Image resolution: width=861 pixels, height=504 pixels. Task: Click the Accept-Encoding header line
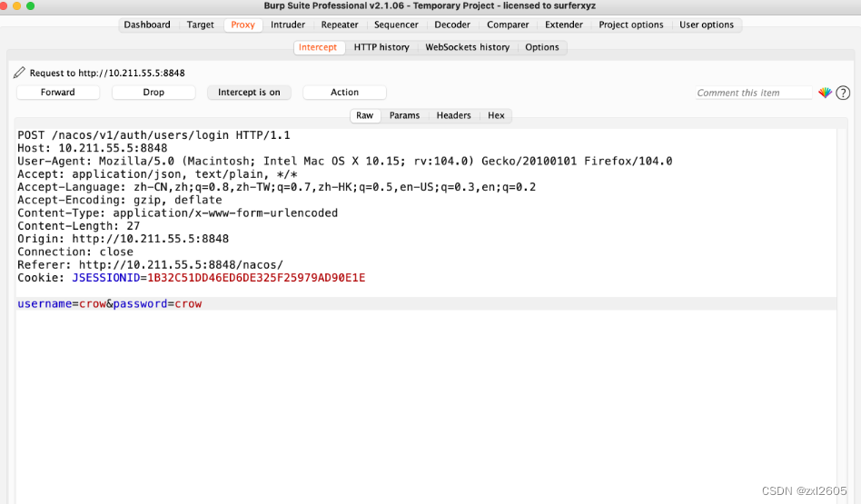[120, 200]
